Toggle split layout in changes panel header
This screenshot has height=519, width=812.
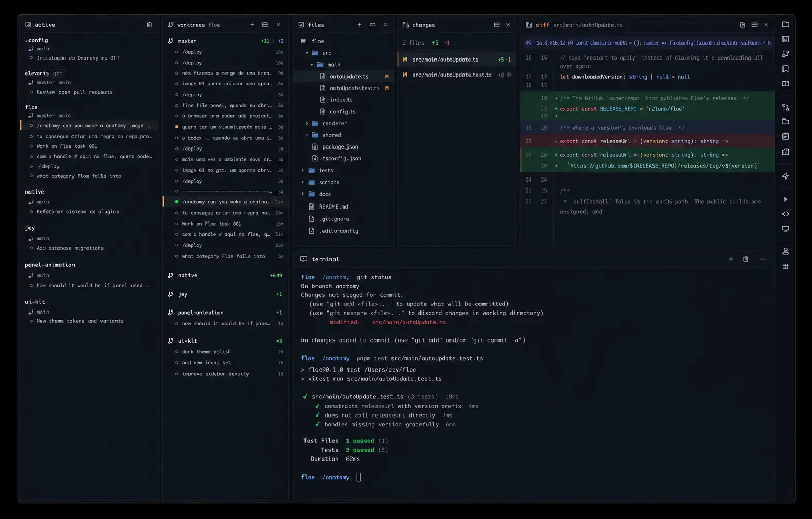[496, 25]
